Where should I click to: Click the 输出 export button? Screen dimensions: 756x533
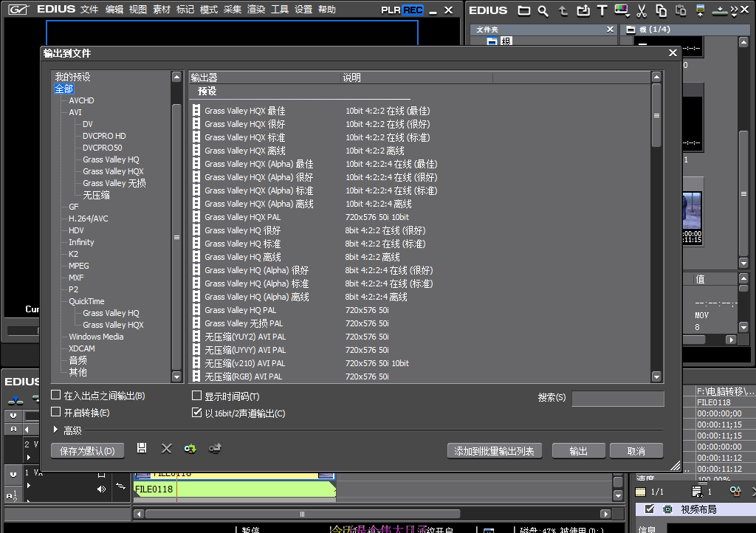click(x=579, y=451)
